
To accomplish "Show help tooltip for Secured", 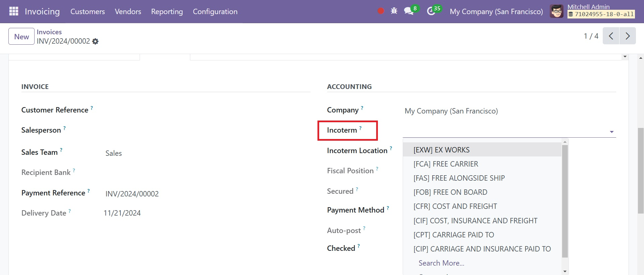I will click(357, 189).
